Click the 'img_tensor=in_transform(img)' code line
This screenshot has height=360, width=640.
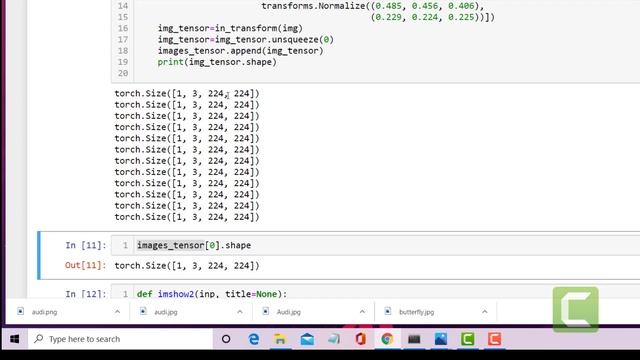pyautogui.click(x=230, y=28)
